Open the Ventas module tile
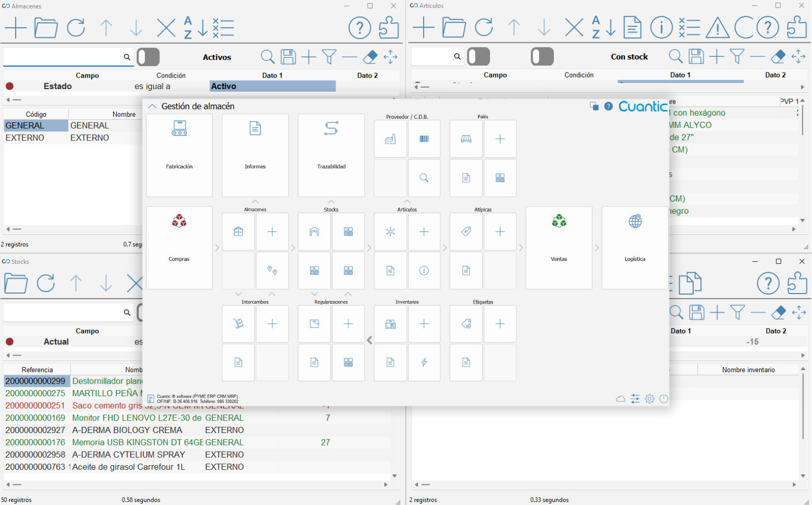Screen dimensions: 812x505 click(559, 248)
